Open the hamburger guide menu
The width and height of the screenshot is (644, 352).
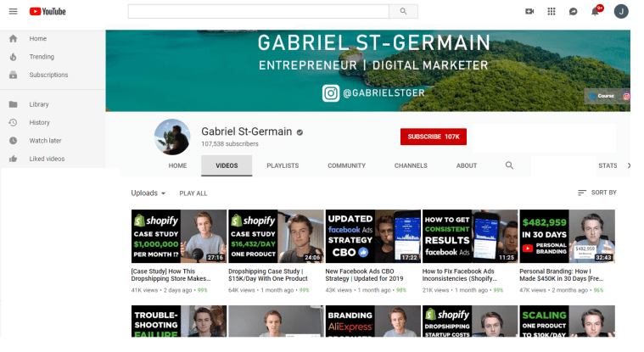(x=13, y=12)
